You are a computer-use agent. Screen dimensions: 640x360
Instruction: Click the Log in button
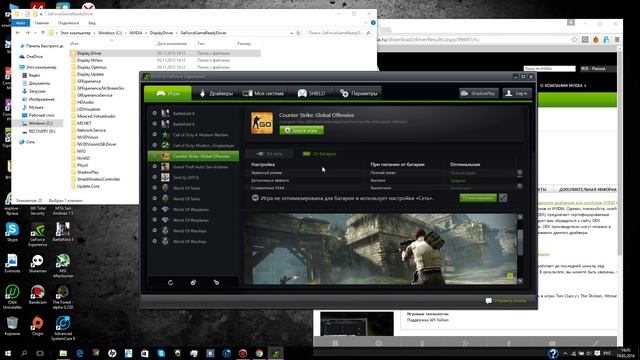pyautogui.click(x=517, y=93)
